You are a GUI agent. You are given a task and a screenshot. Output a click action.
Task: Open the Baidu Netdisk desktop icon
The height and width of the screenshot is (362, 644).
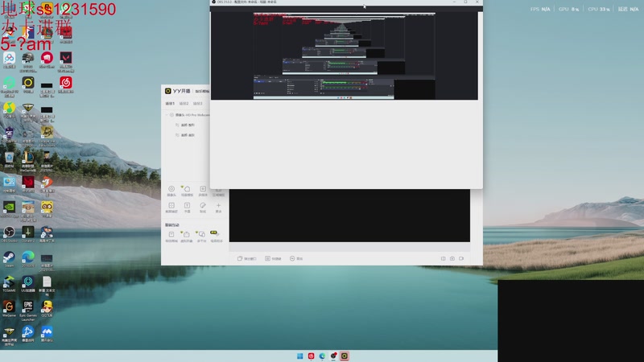pyautogui.click(x=9, y=60)
